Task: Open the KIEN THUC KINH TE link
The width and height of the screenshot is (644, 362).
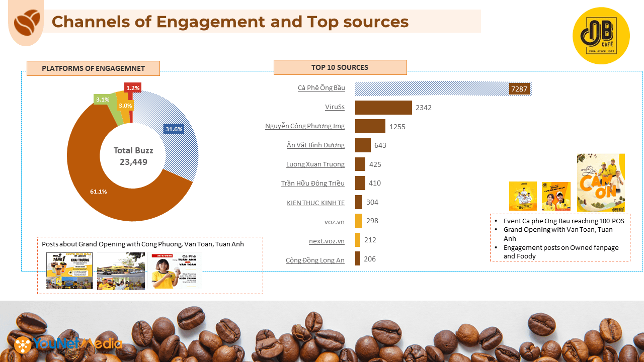Action: (x=315, y=202)
